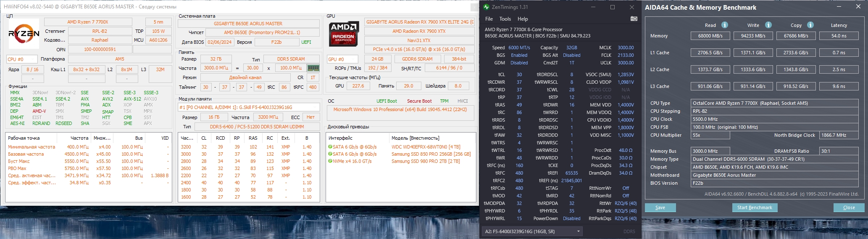Click the GPU clock value 227.6
Image resolution: width=868 pixels, height=239 pixels.
[358, 86]
